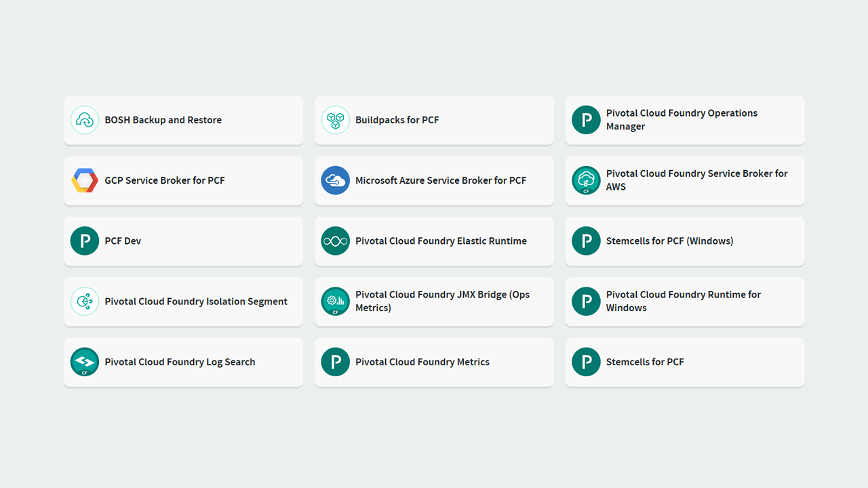Screen dimensions: 868x488
Task: Click the Isolation Segment icon
Action: point(85,302)
